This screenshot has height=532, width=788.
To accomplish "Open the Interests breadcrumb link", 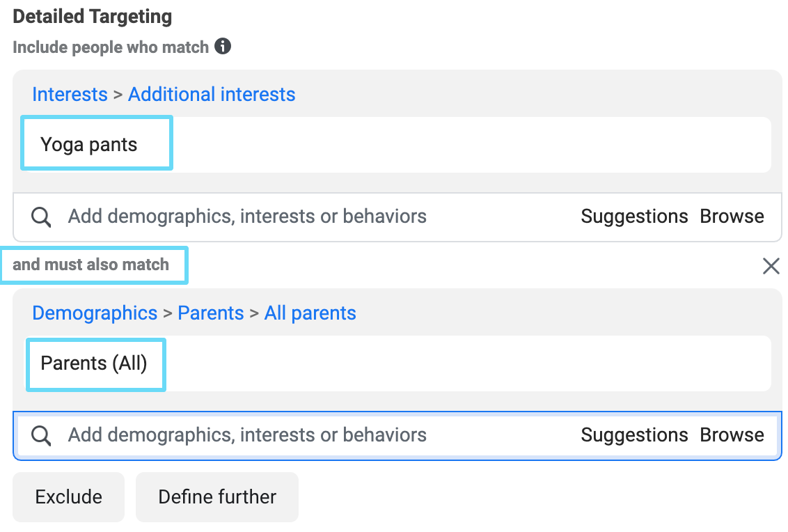I will pyautogui.click(x=70, y=95).
